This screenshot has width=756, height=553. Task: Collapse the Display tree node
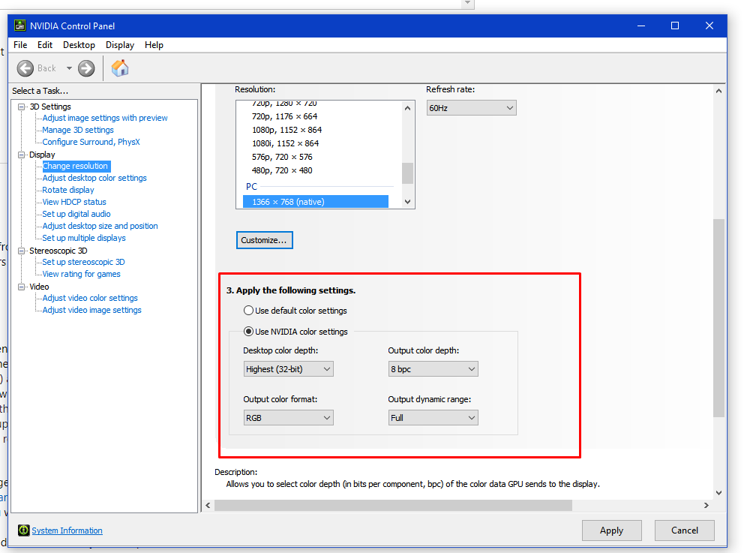[21, 155]
